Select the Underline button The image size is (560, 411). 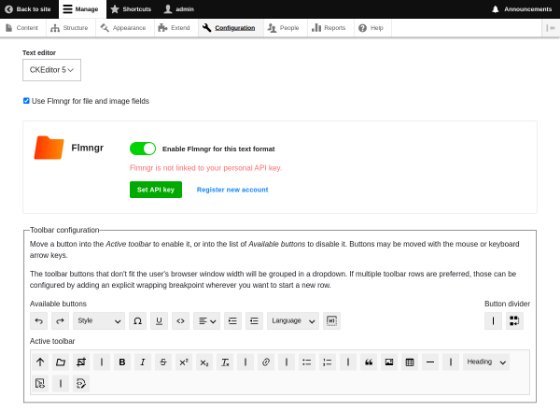click(159, 321)
